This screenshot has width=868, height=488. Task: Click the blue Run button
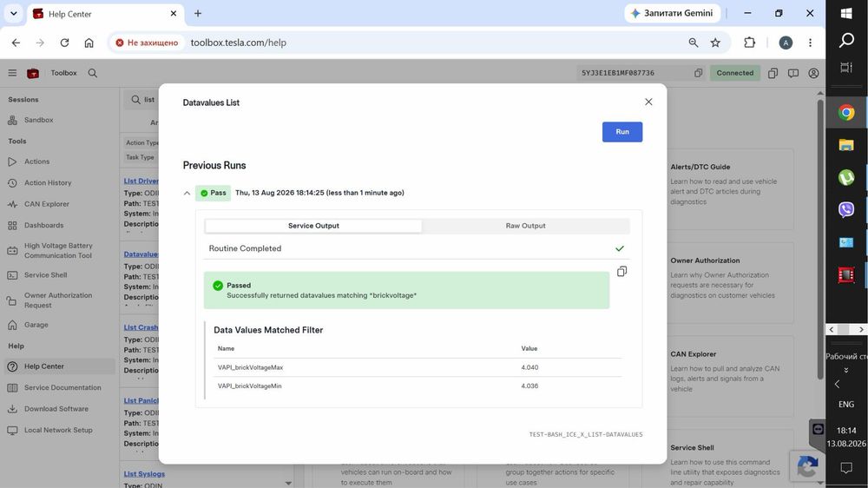tap(622, 132)
